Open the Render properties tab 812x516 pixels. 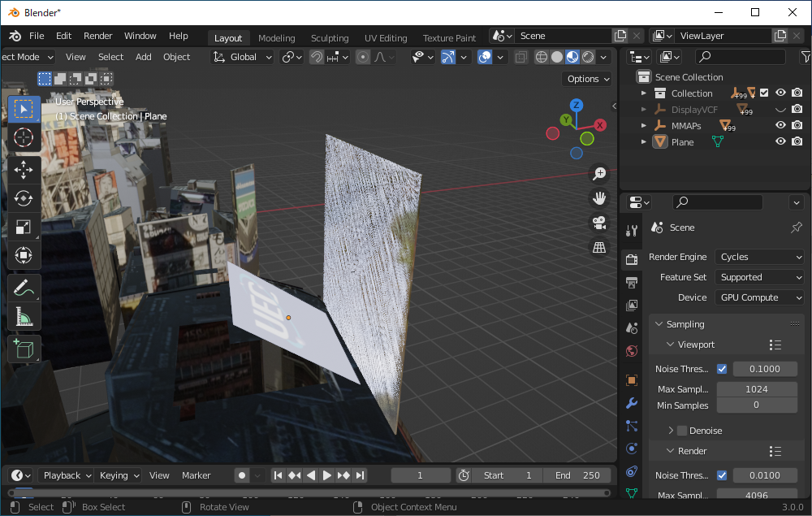(x=631, y=259)
